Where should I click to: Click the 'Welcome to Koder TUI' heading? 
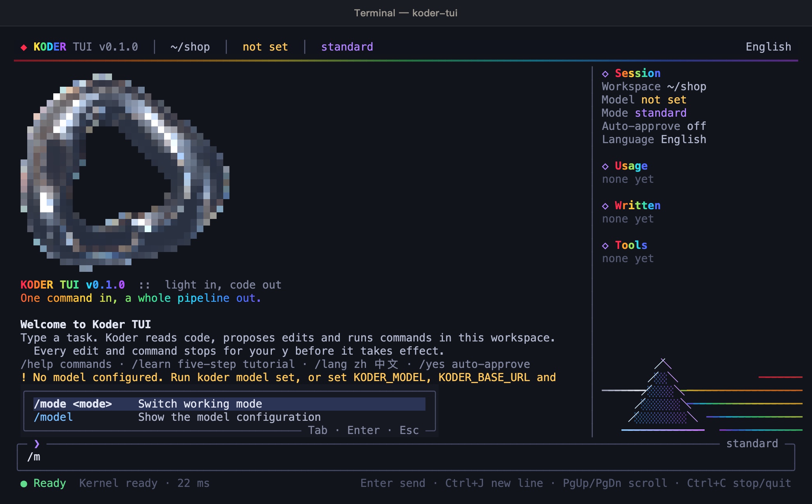(x=86, y=324)
